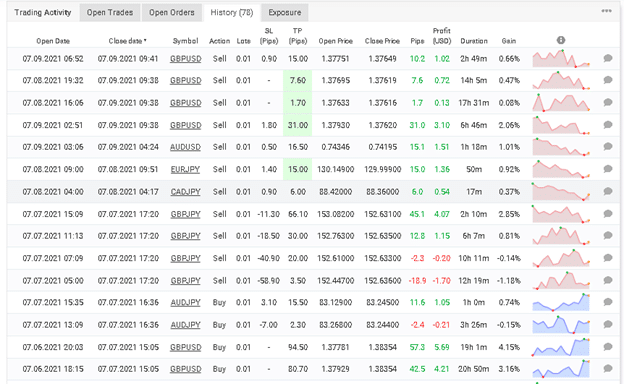Click negative pips value -18.9

pos(417,281)
